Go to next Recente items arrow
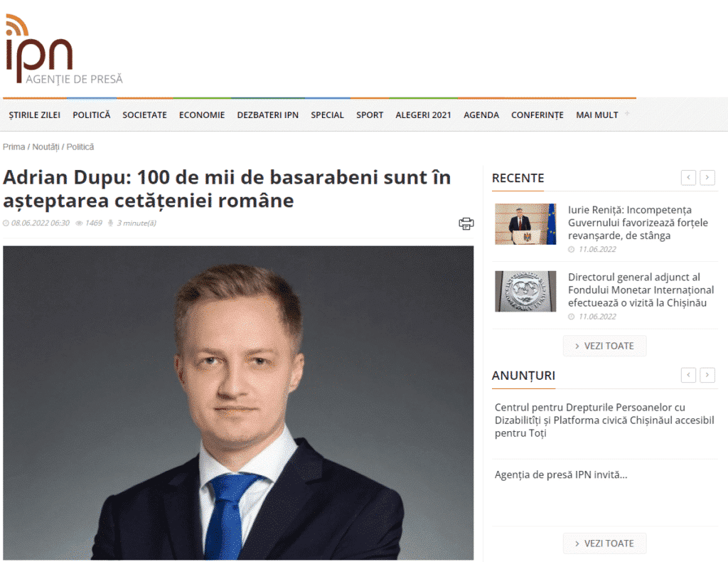 [x=707, y=177]
